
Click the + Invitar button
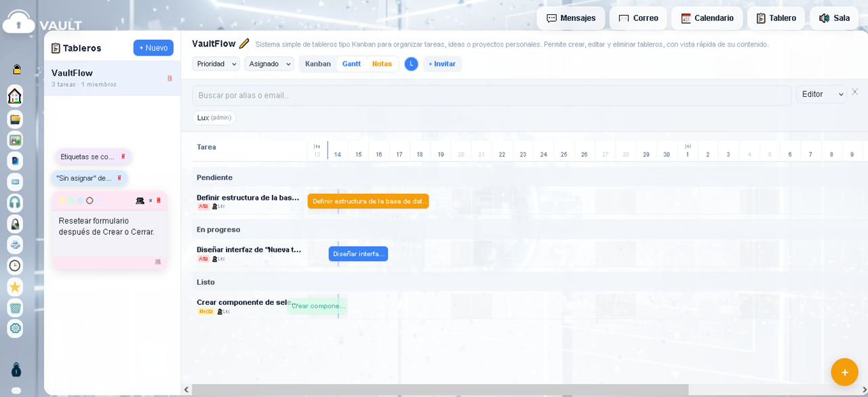click(x=442, y=64)
